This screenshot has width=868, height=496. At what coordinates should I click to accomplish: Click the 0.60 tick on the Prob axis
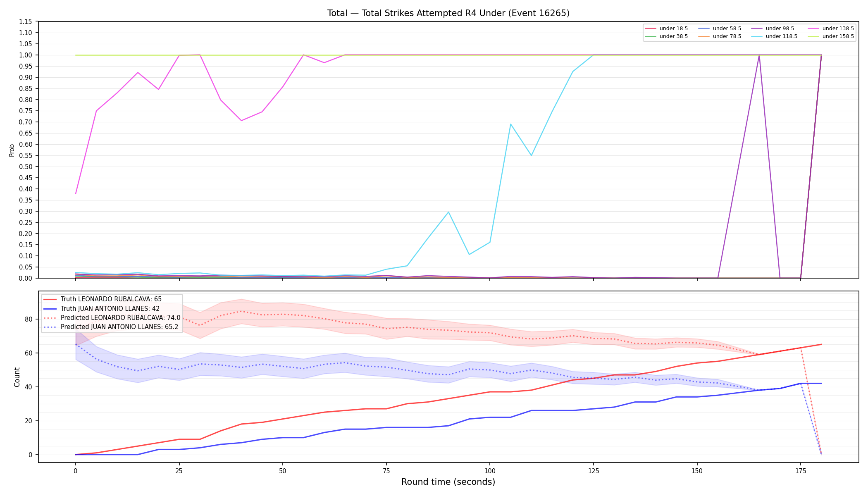pyautogui.click(x=26, y=145)
